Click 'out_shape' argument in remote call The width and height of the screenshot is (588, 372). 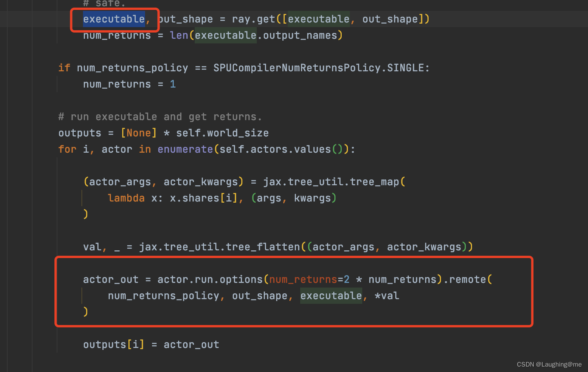259,296
